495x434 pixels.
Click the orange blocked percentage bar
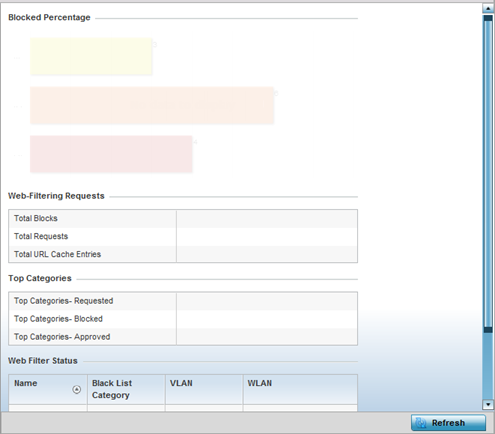click(152, 105)
